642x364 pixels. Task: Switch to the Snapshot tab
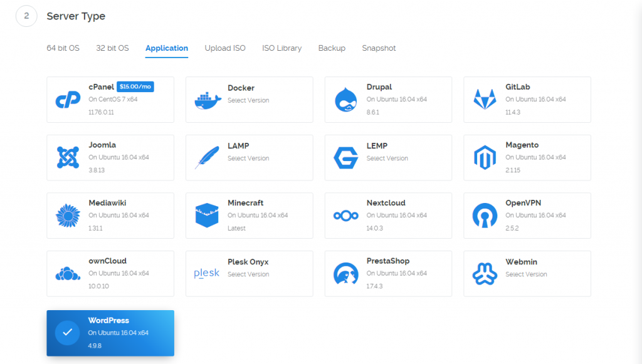point(379,48)
